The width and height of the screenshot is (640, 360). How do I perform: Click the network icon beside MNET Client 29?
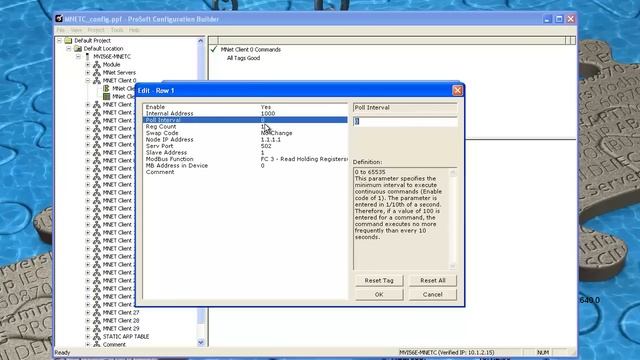(97, 328)
